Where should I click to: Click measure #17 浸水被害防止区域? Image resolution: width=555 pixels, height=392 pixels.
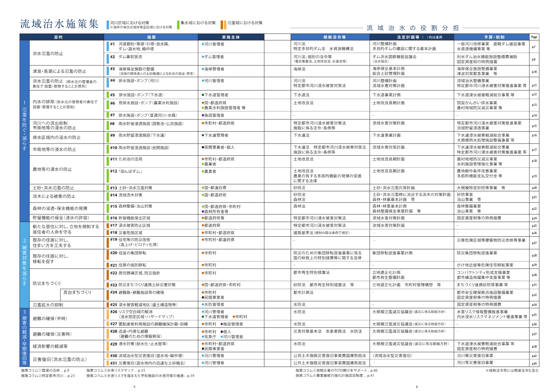130,225
